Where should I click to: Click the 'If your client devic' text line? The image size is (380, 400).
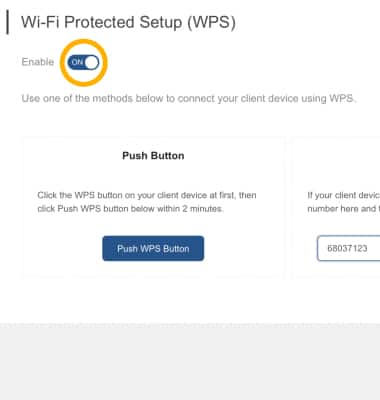344,195
